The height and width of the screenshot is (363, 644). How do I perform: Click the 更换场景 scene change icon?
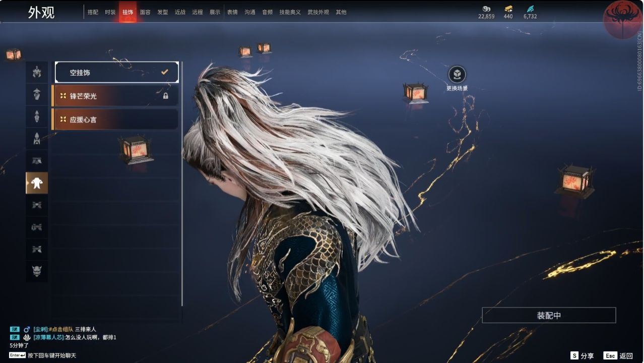[x=457, y=76]
